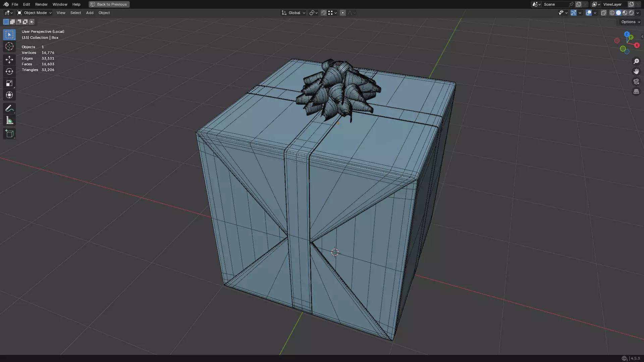This screenshot has width=644, height=362.
Task: Select the Rotate tool
Action: tap(9, 71)
